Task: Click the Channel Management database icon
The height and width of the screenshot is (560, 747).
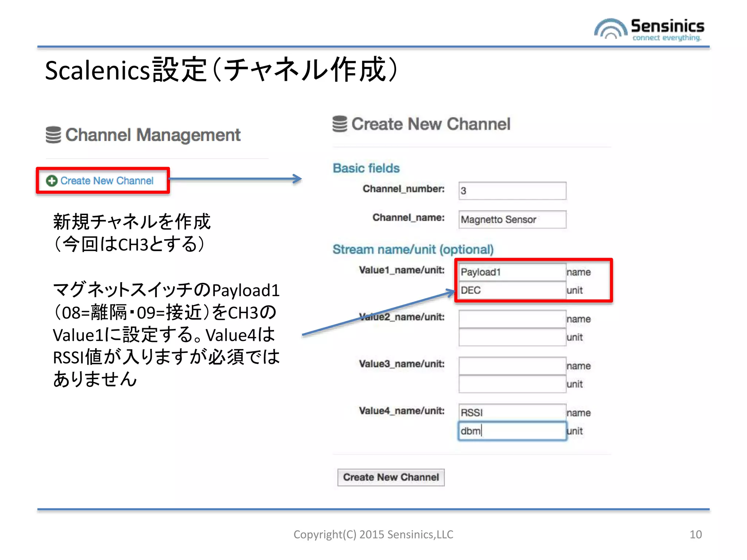Action: [x=53, y=135]
